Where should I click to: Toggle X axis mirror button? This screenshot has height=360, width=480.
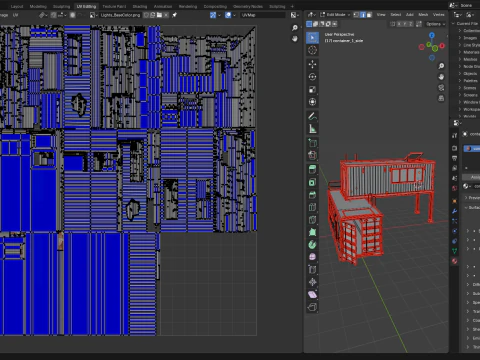click(x=399, y=24)
